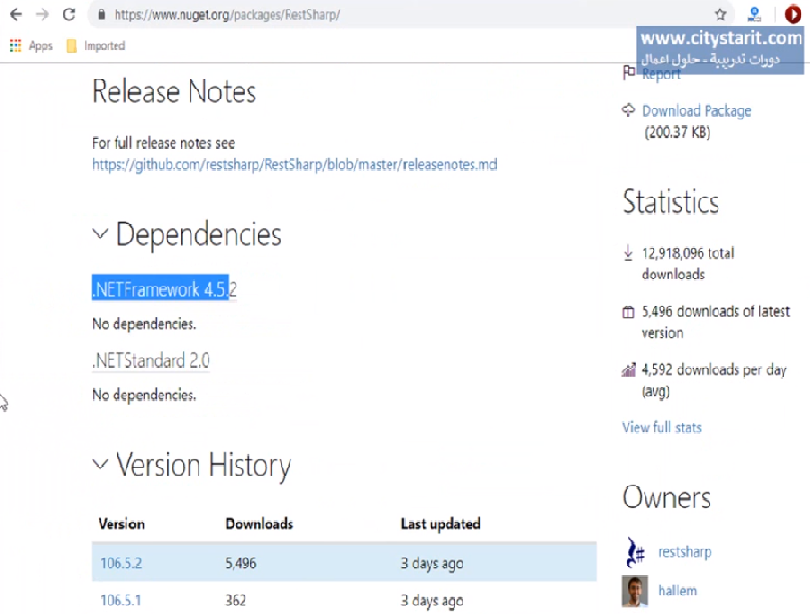Click 'No dependencies.' under .NETStandard 2.0
Screen dimensions: 810x614
point(144,395)
